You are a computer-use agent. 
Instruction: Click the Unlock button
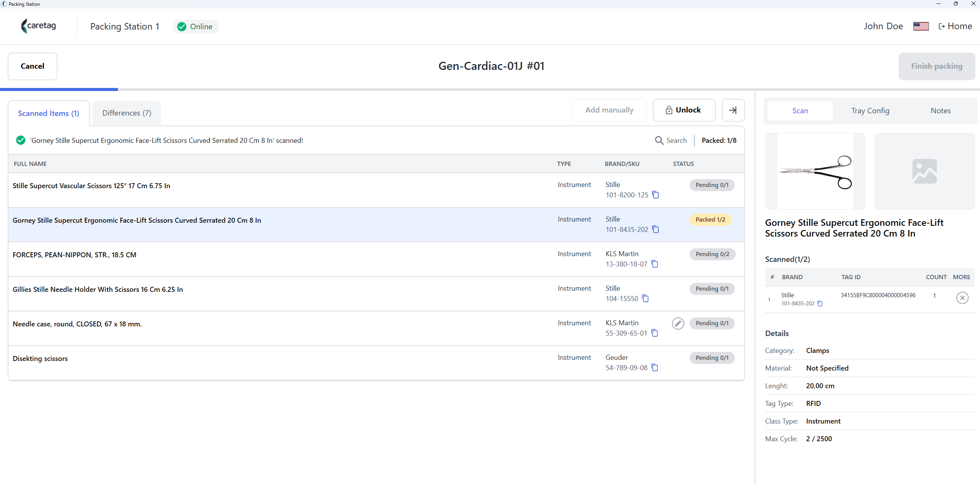[684, 110]
